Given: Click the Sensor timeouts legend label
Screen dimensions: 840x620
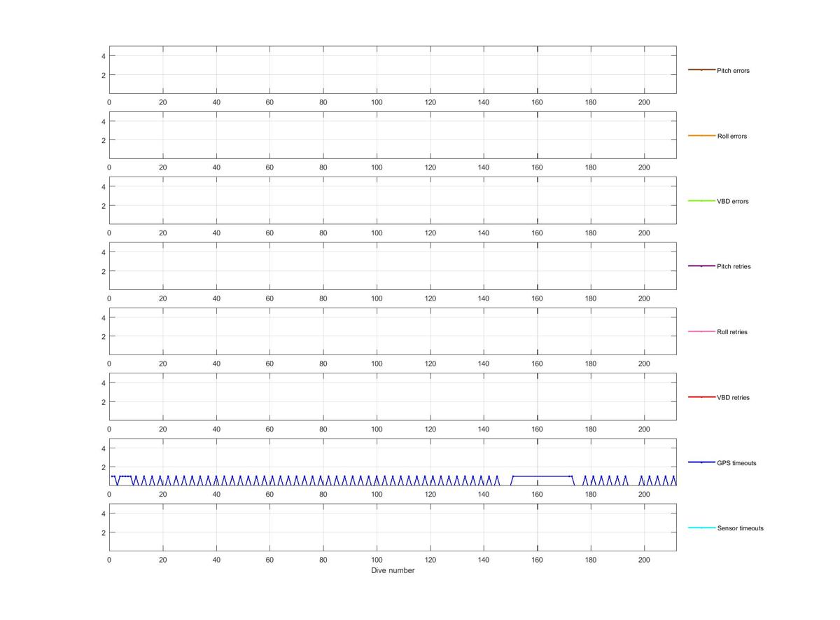Looking at the screenshot, I should tap(741, 528).
